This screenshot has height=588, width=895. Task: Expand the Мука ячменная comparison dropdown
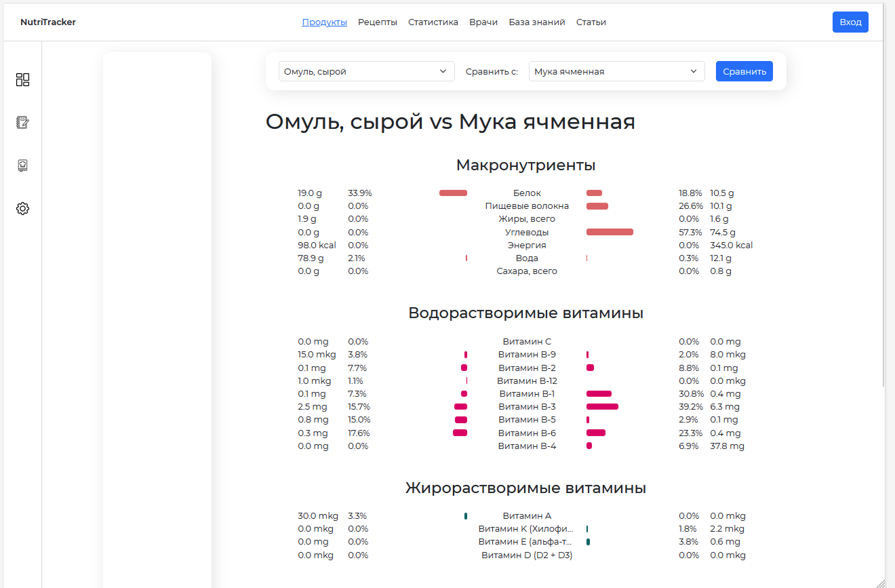point(617,71)
